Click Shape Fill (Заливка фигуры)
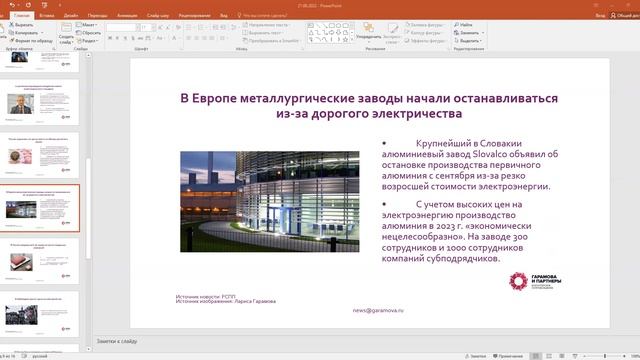 coord(424,25)
